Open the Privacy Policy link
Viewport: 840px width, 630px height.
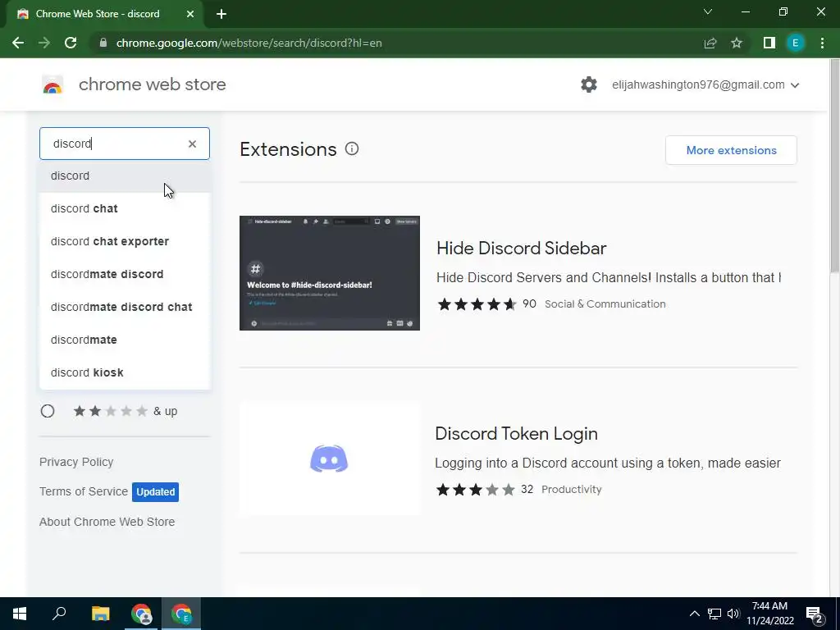tap(76, 462)
